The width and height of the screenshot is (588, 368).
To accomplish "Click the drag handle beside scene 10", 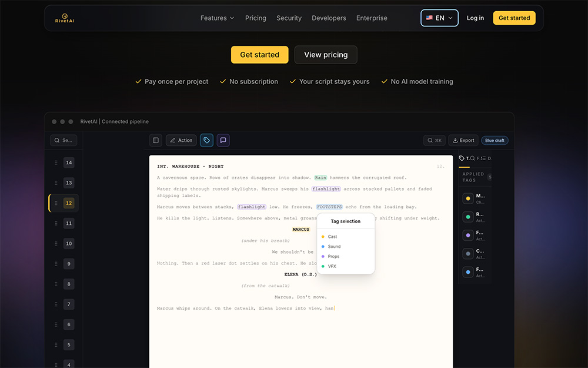I will 56,244.
